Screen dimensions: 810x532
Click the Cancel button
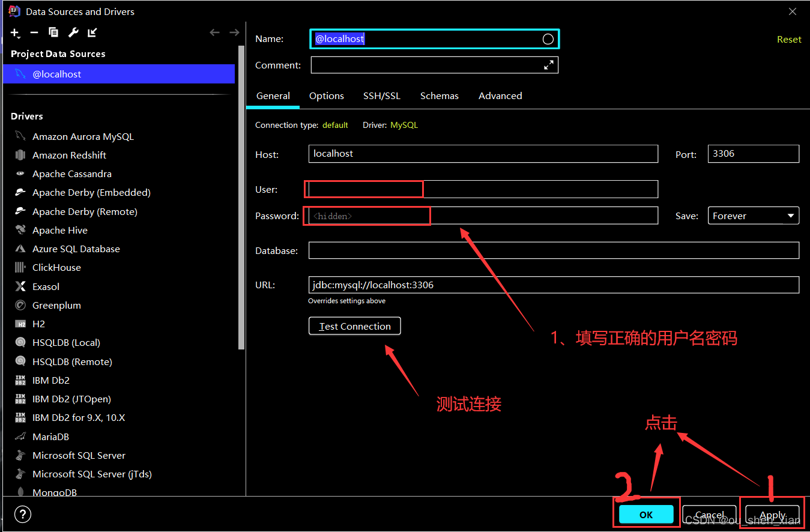[x=710, y=515]
